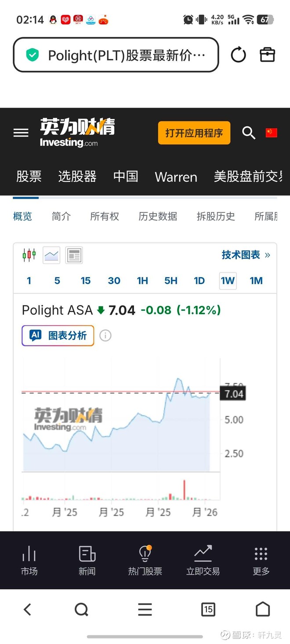Switch chart timeframe to 1M
290x644 pixels.
click(x=256, y=281)
